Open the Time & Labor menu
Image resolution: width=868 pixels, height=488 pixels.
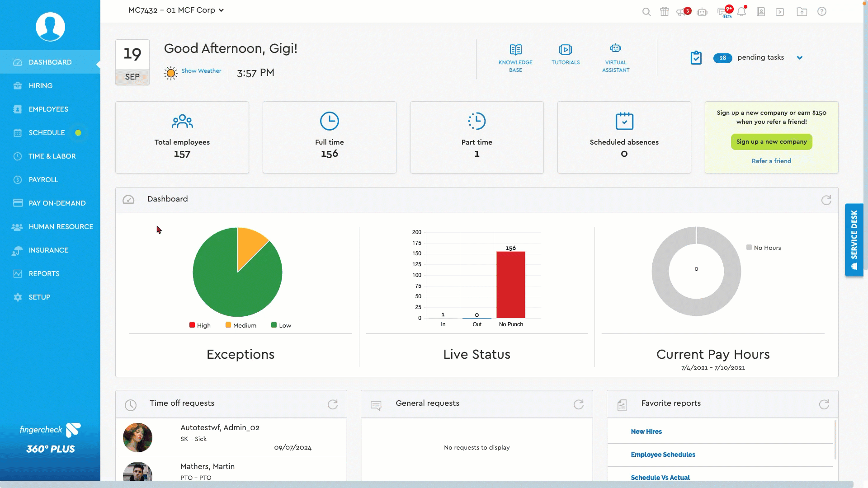click(52, 156)
